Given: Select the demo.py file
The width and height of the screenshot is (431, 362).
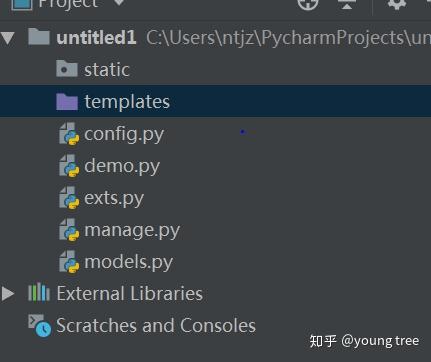Looking at the screenshot, I should (x=122, y=166).
